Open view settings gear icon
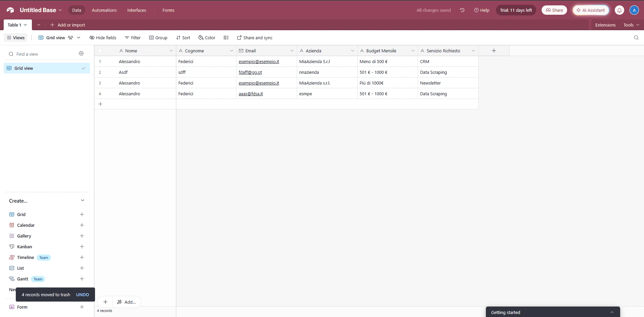 pos(81,53)
